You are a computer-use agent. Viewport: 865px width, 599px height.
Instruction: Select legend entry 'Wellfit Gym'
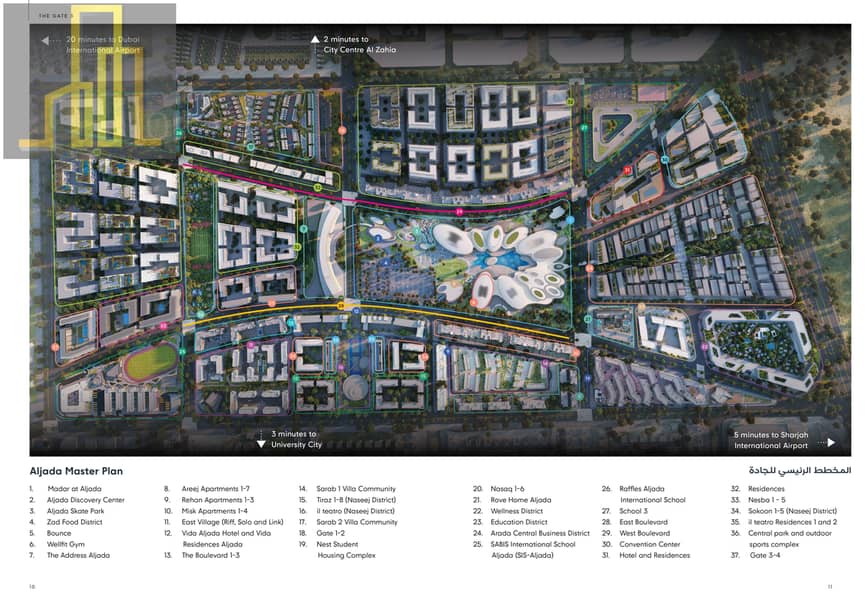pos(66,544)
